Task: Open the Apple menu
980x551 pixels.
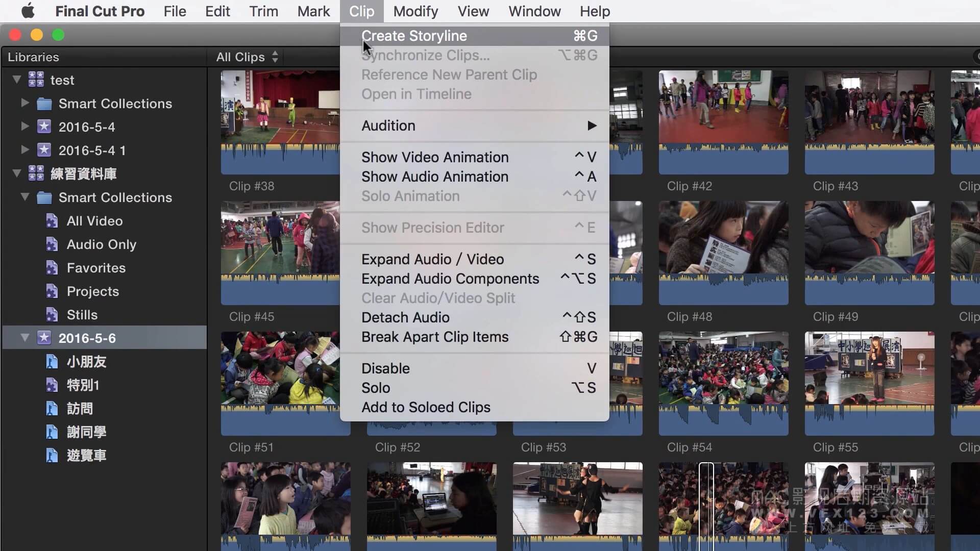Action: (28, 11)
